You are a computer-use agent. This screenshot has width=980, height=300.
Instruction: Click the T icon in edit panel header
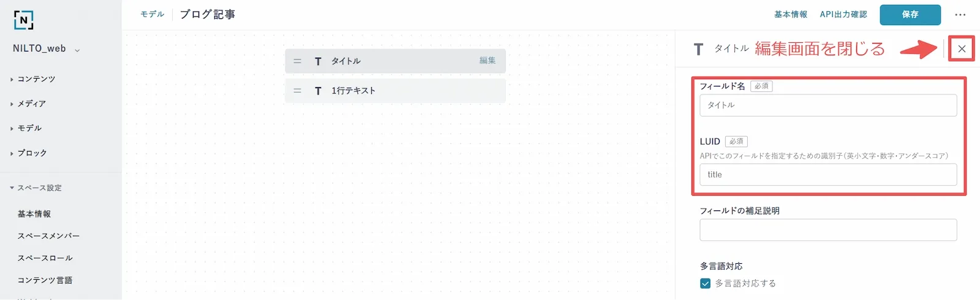pyautogui.click(x=698, y=49)
